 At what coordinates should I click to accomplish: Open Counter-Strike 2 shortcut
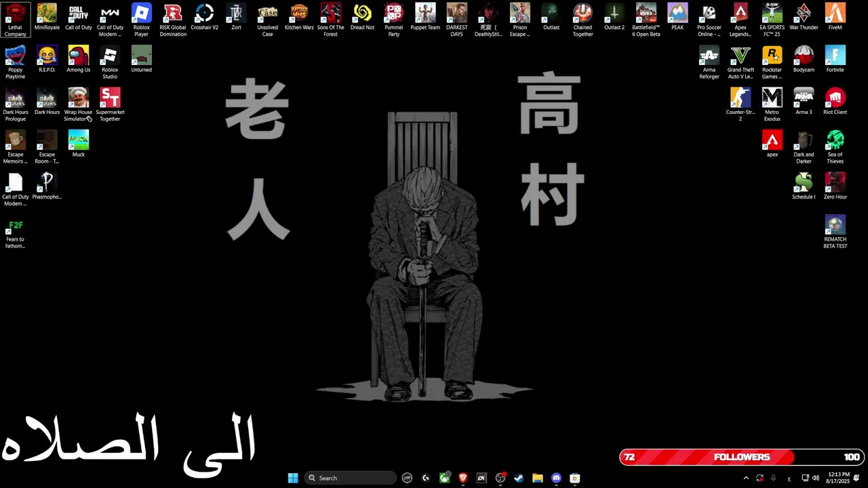click(741, 105)
